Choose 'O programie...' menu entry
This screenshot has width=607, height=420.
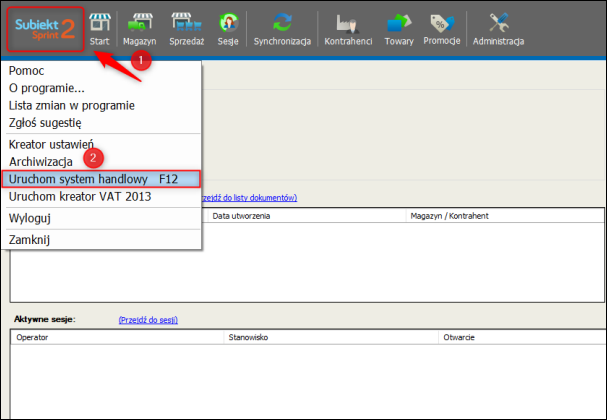coord(101,88)
